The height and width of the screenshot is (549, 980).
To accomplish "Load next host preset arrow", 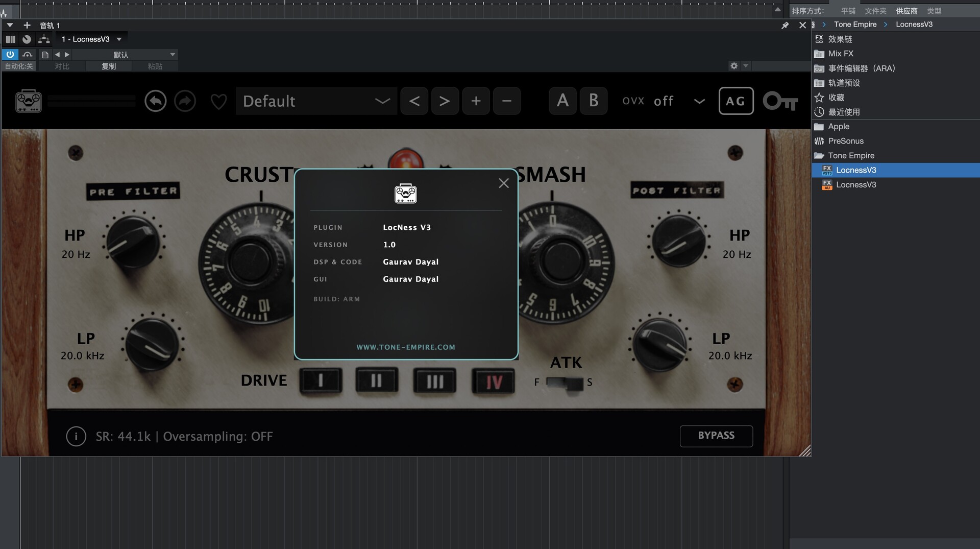I will (x=67, y=55).
